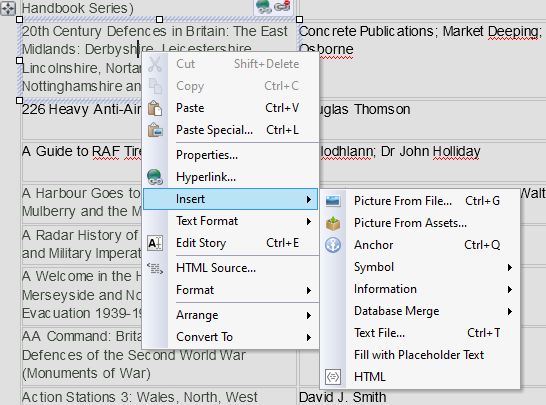Viewport: 546px width, 405px height.
Task: Click the greyed Cut scissors icon
Action: click(x=155, y=64)
